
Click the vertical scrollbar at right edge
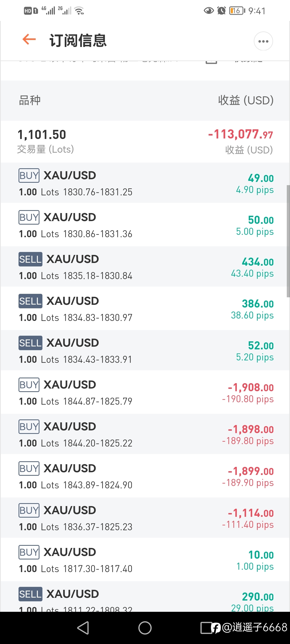(x=288, y=241)
